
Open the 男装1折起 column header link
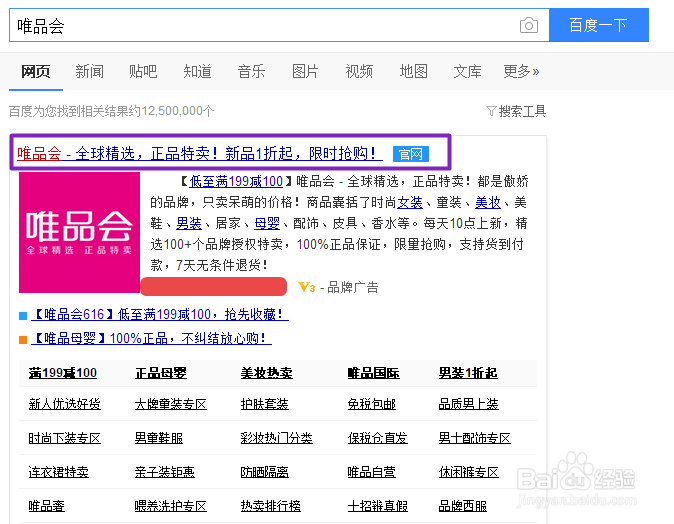tap(468, 373)
